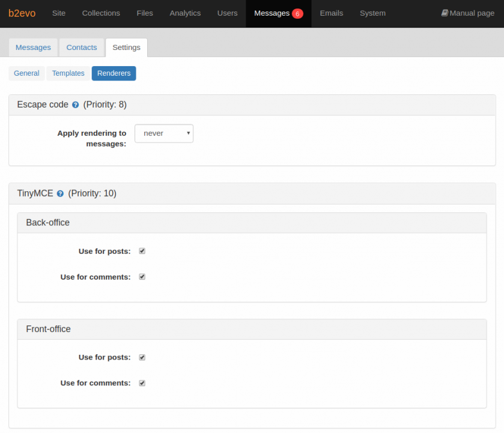This screenshot has width=504, height=433.
Task: Click Back-office Use for comments label
Action: 96,277
